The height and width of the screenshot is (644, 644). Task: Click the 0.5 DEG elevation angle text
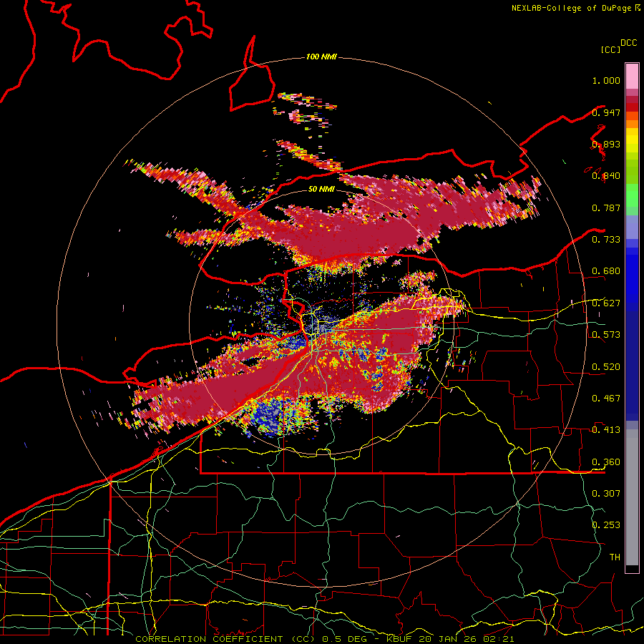[344, 639]
